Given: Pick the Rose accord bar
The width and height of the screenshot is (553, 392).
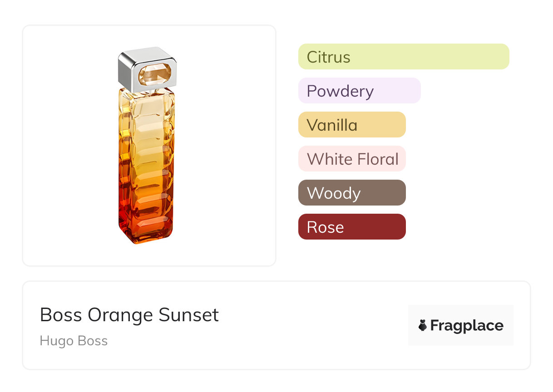Looking at the screenshot, I should [x=351, y=227].
